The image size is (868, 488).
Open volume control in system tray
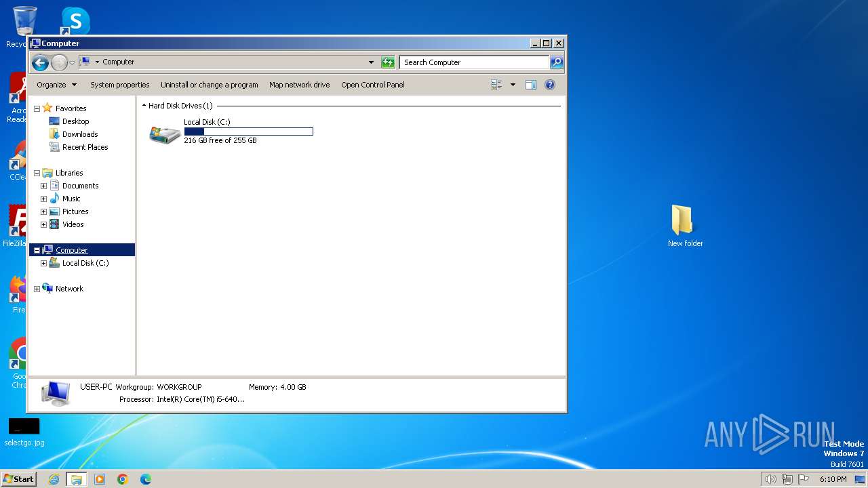[x=770, y=479]
